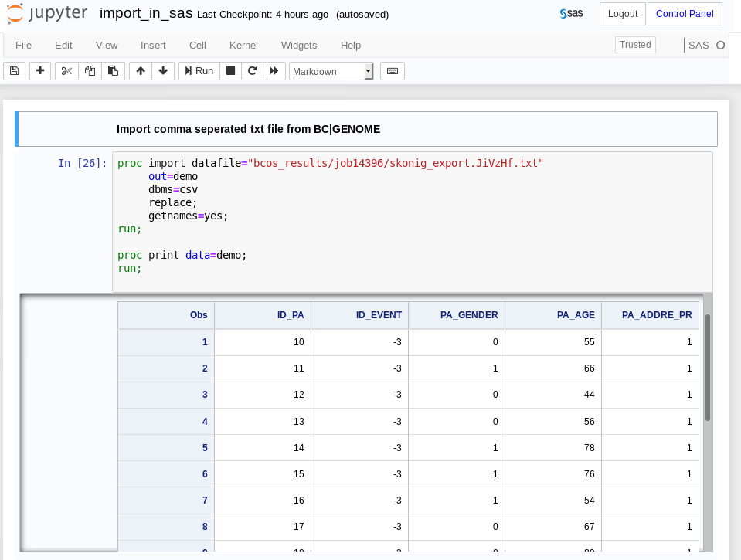The height and width of the screenshot is (560, 741).
Task: Click the PA_ADDRE_PR column header
Action: tap(651, 315)
